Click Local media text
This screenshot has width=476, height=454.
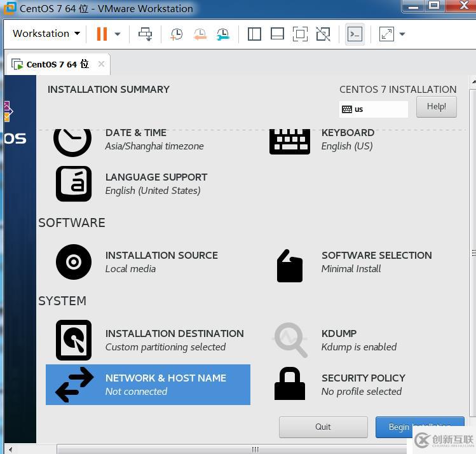click(x=130, y=269)
